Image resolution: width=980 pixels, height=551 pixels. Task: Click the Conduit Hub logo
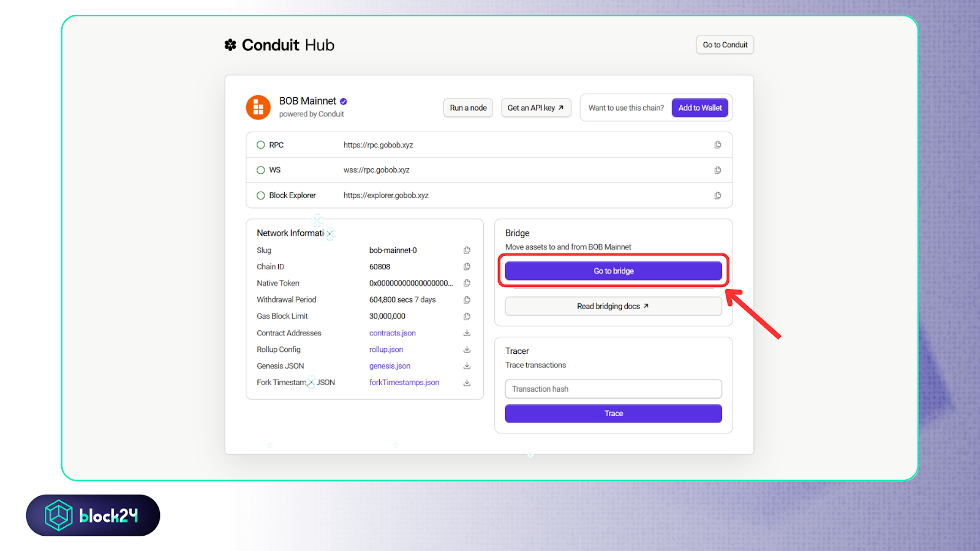(x=279, y=45)
